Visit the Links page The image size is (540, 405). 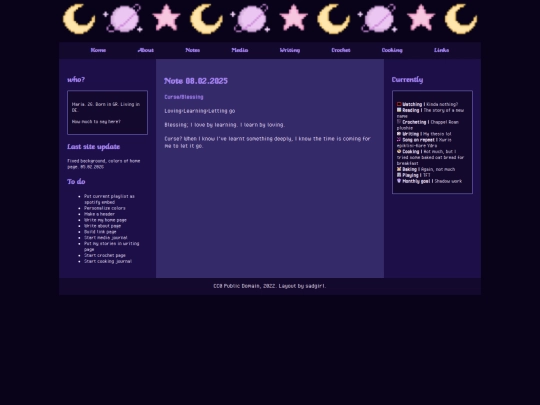pos(441,50)
